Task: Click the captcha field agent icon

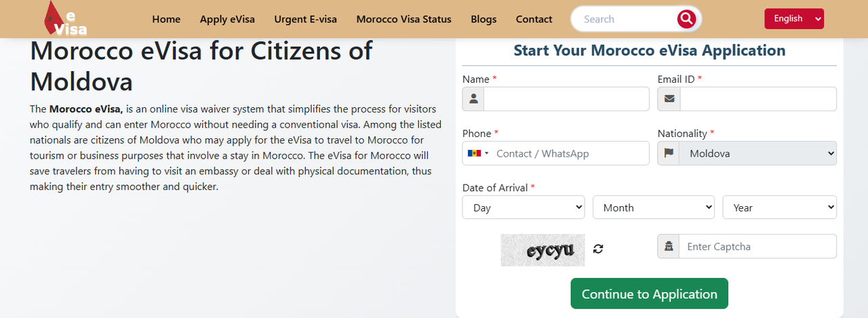Action: pyautogui.click(x=669, y=246)
